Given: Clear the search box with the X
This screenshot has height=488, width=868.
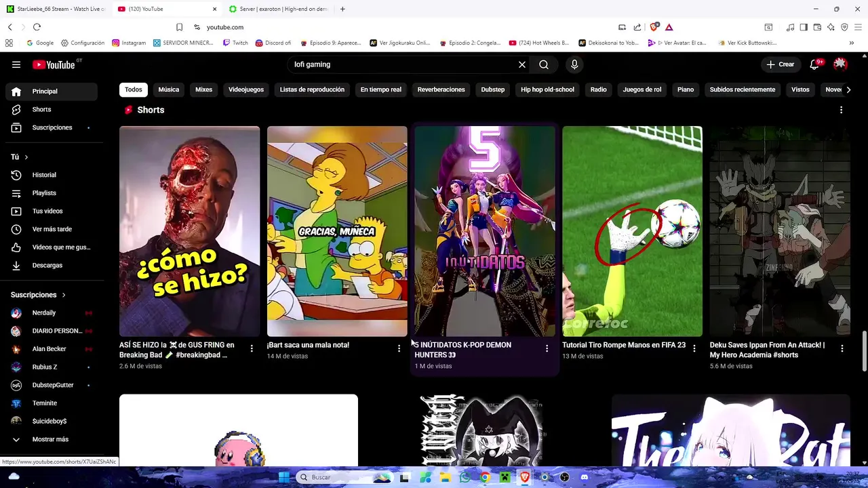Looking at the screenshot, I should click(x=522, y=64).
